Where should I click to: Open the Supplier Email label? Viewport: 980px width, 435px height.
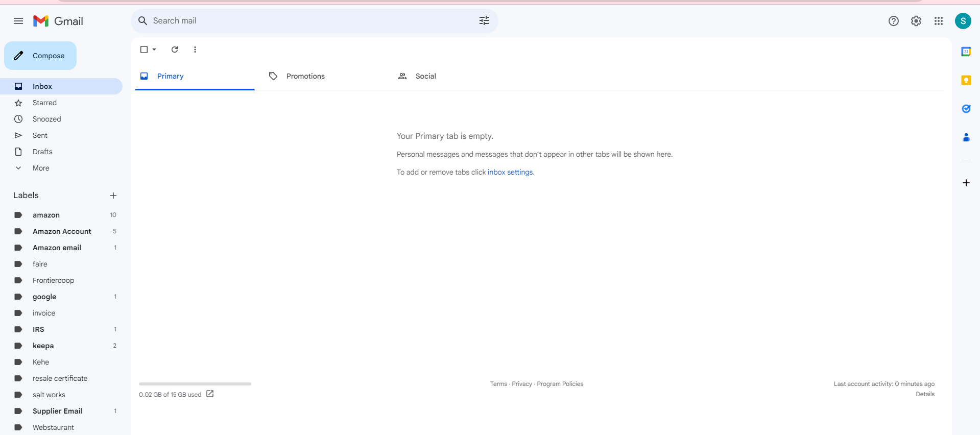click(x=61, y=411)
